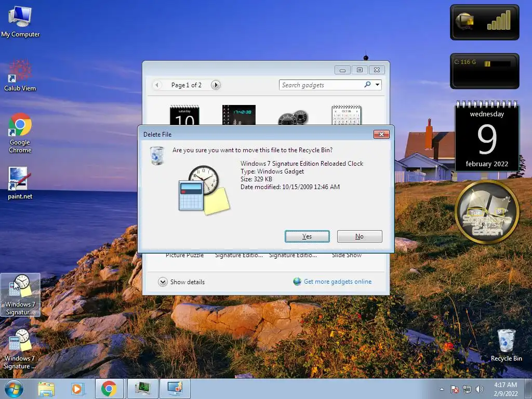Open Windows Explorer from taskbar
The width and height of the screenshot is (532, 399).
point(46,389)
